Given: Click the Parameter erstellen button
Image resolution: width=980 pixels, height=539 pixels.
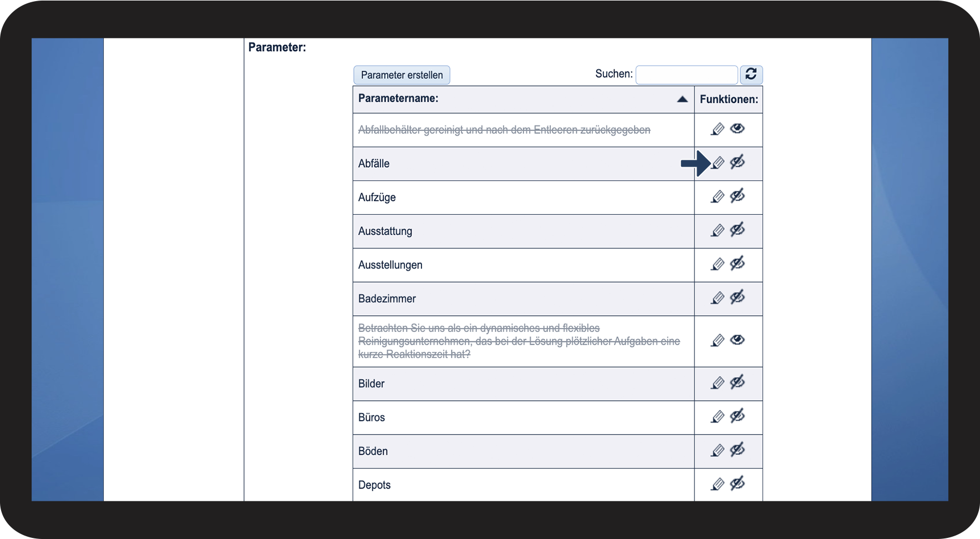Looking at the screenshot, I should coord(402,75).
